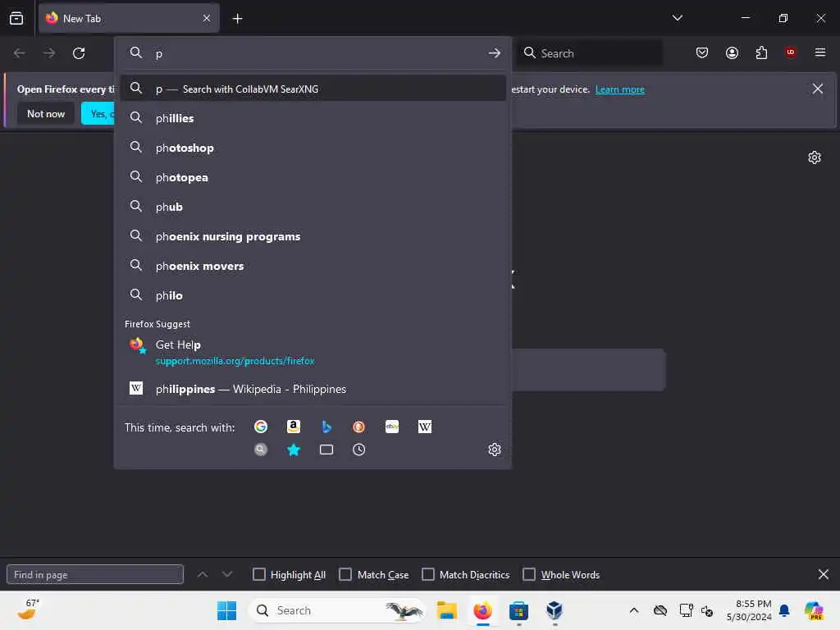Screen dimensions: 840x630
Task: Choose phoenix nursing programs suggestion
Action: (x=313, y=236)
